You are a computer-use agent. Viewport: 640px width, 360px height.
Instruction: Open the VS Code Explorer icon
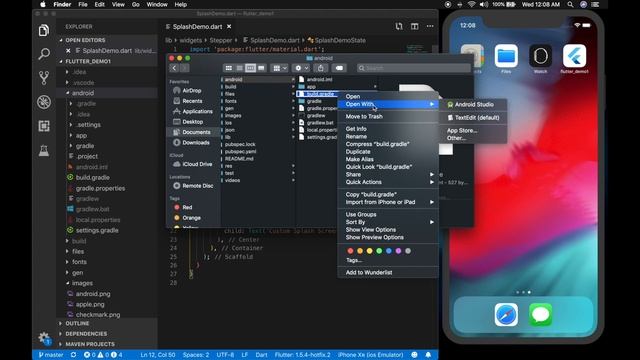(44, 31)
